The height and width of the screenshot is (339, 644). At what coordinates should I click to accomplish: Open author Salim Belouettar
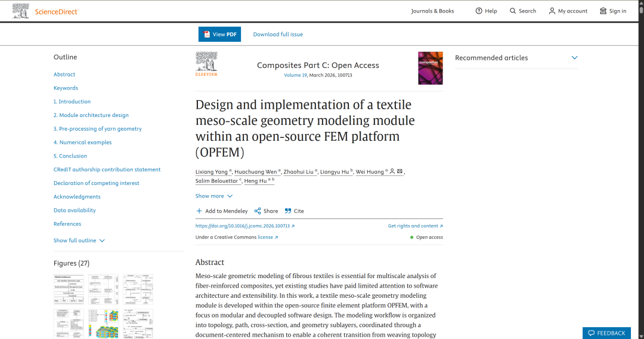[x=218, y=181]
